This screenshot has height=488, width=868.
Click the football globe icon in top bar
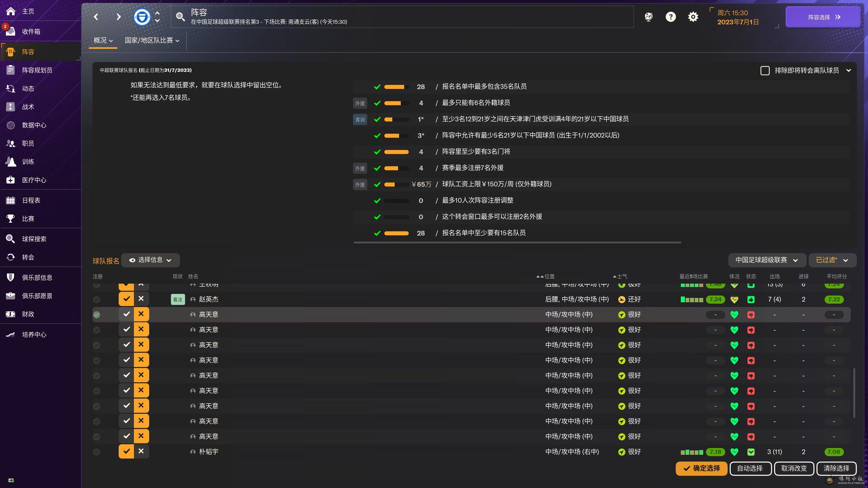coord(648,17)
